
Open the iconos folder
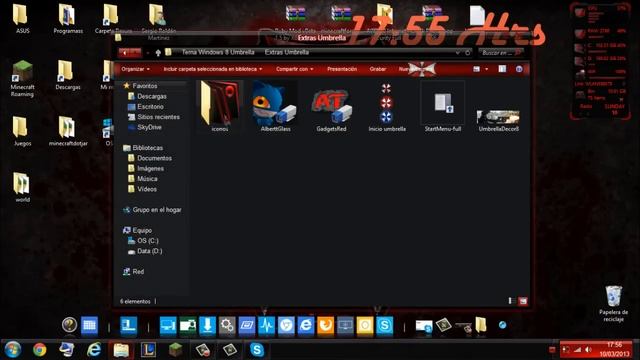[x=220, y=107]
